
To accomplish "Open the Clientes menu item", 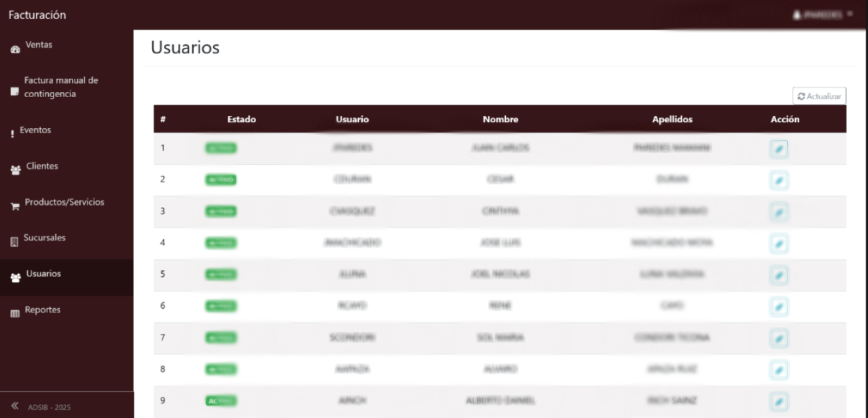I will click(x=41, y=166).
